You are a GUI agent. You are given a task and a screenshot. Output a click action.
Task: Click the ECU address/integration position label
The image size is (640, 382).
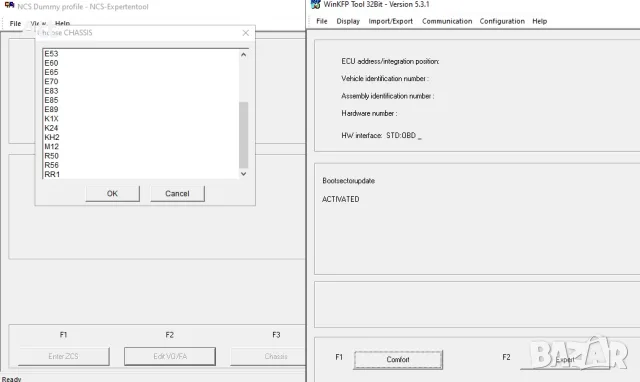(390, 61)
